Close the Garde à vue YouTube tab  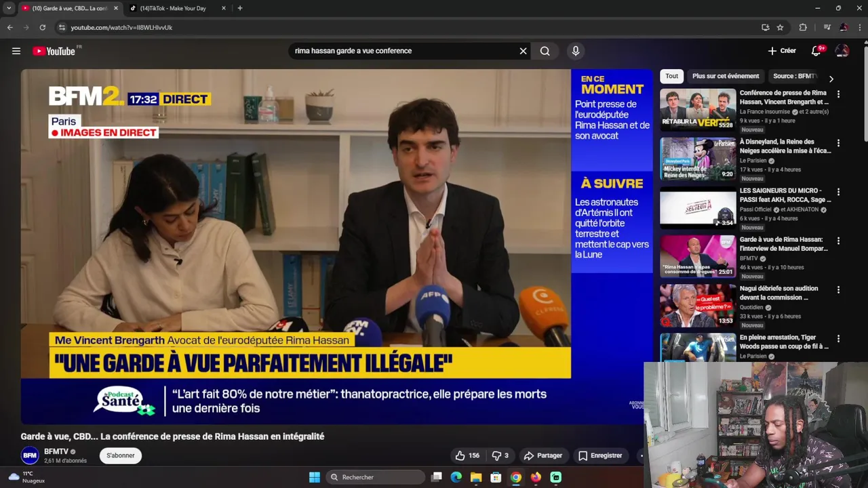coord(116,8)
